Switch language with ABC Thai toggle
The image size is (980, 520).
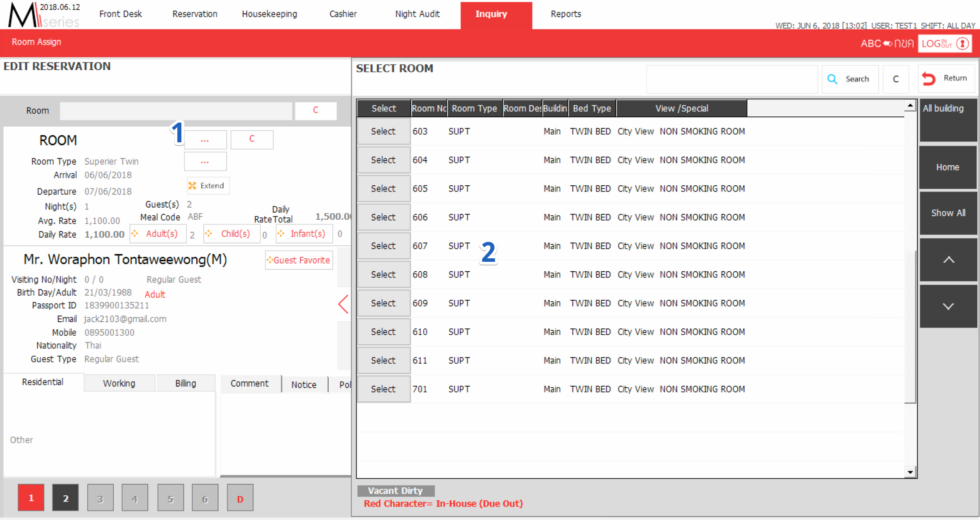coord(886,43)
